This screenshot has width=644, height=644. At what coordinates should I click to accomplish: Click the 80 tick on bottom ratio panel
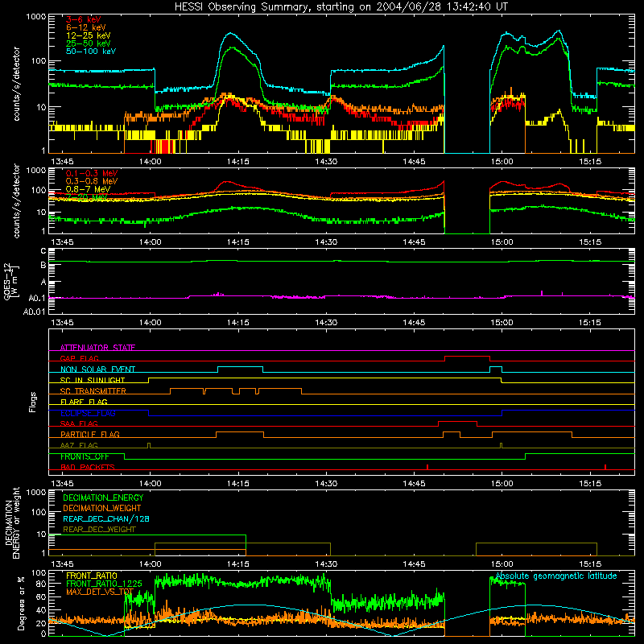click(41, 584)
